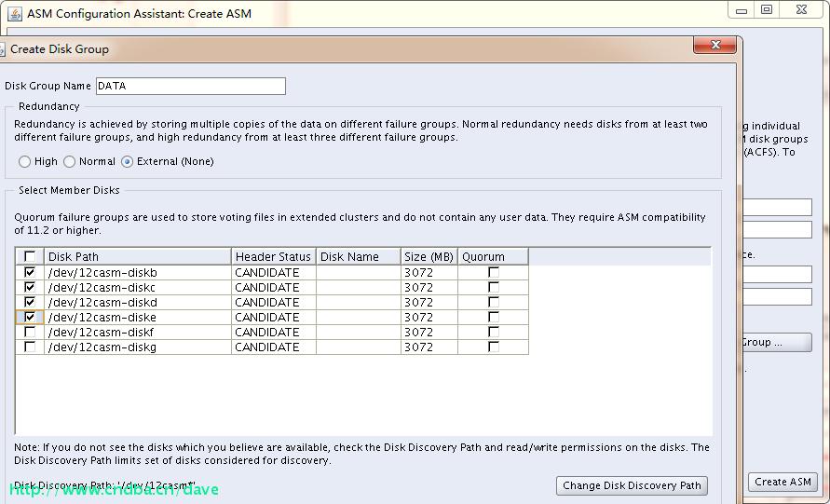Select the /dev/12casm-diske path text
The width and height of the screenshot is (830, 504).
pyautogui.click(x=102, y=317)
